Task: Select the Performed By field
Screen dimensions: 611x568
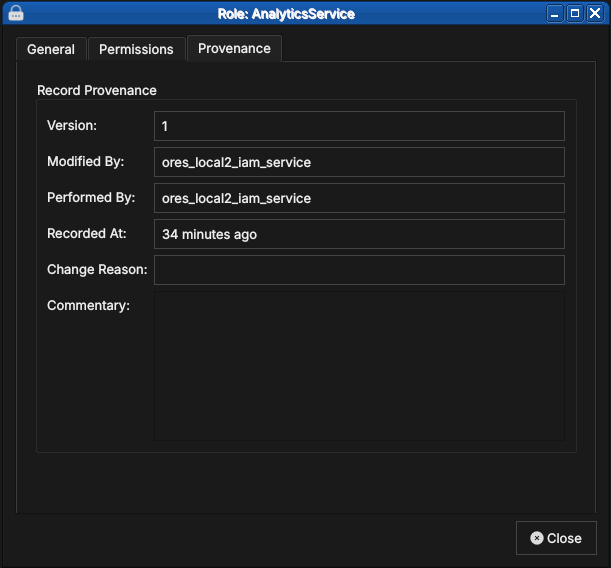Action: coord(359,198)
